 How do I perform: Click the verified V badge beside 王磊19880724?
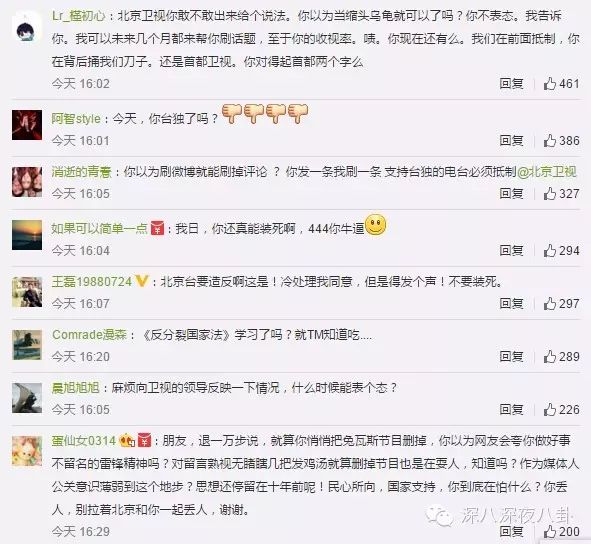[x=141, y=281]
